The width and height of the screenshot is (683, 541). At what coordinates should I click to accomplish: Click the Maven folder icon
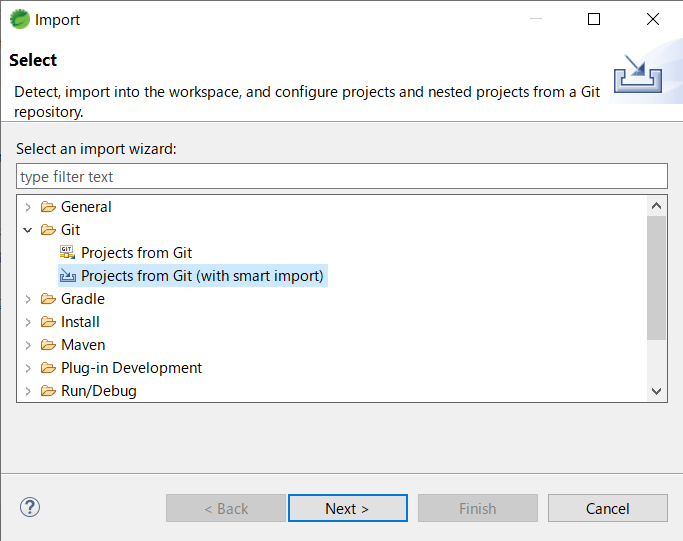(48, 345)
